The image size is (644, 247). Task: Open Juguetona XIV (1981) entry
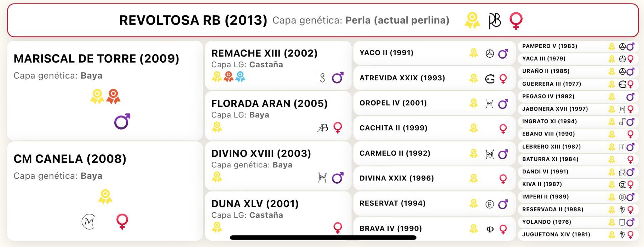(578, 234)
